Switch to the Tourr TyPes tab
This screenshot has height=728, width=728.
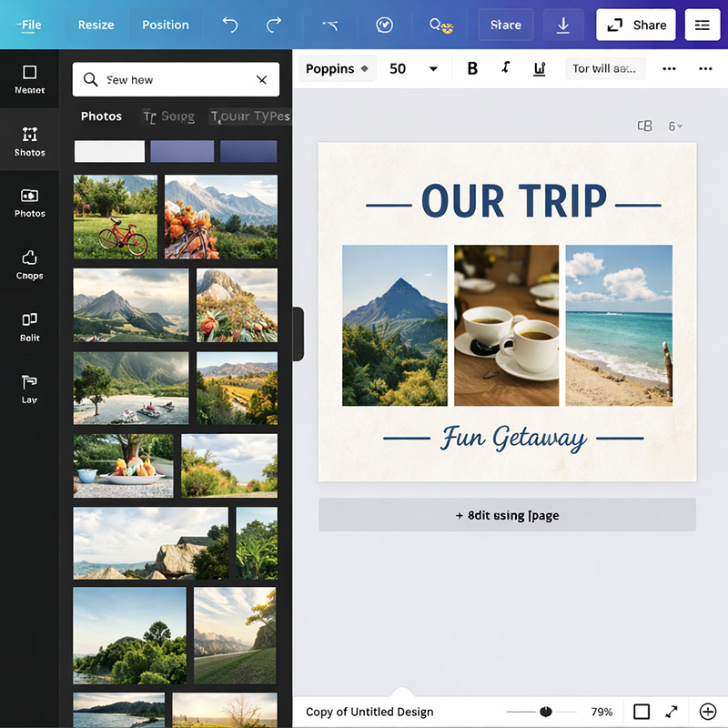point(250,116)
